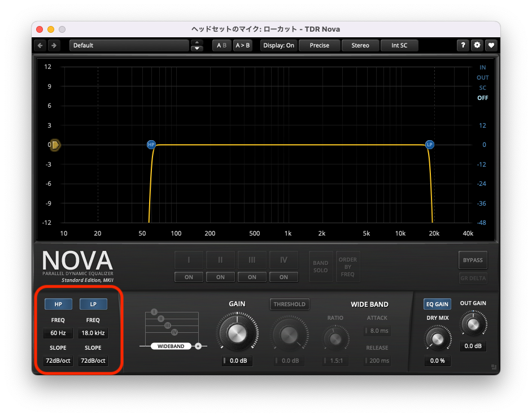Click the attack value 8.0 ms
The width and height of the screenshot is (532, 417).
point(377,331)
